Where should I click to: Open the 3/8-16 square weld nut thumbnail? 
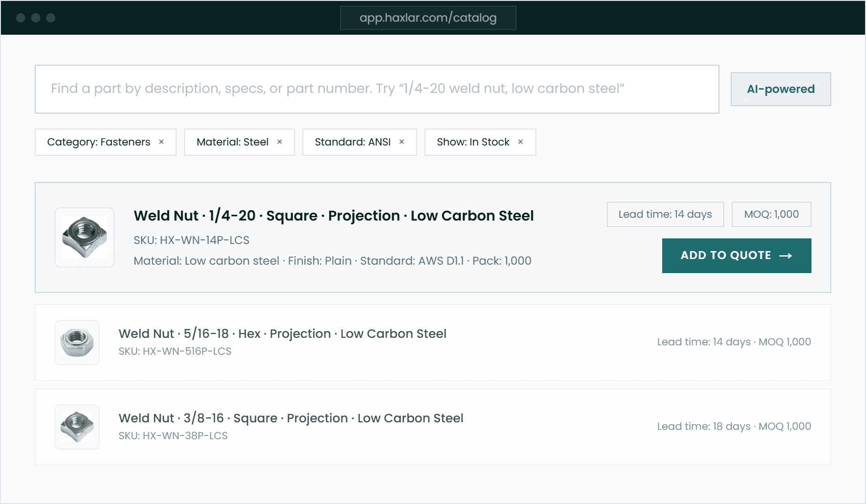pos(77,427)
